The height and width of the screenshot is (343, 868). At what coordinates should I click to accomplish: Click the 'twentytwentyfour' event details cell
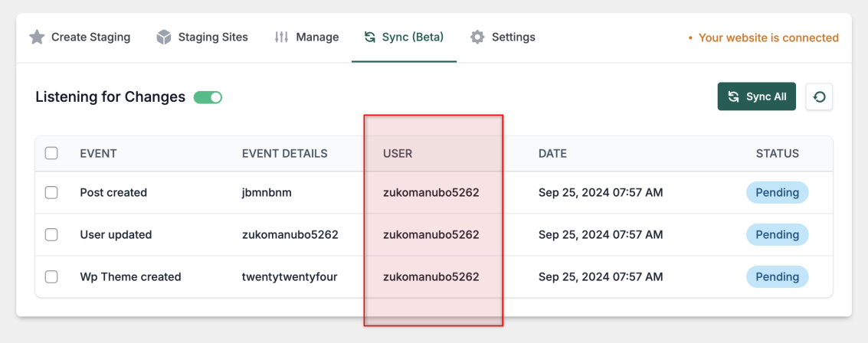290,276
